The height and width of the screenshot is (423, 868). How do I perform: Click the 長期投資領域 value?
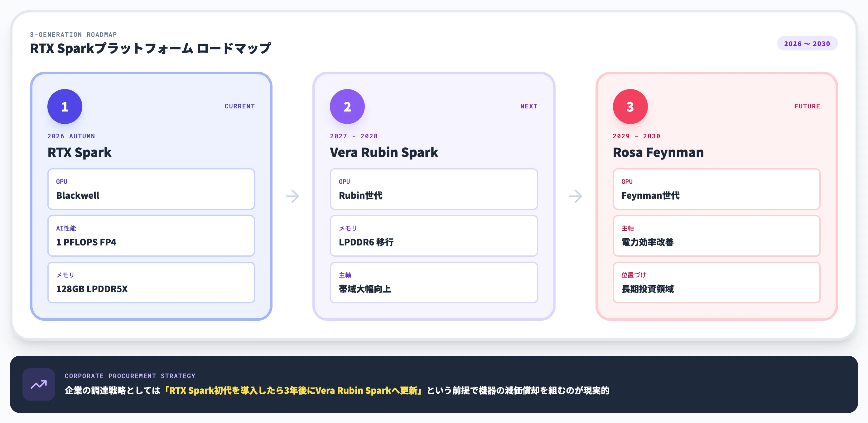coord(647,289)
